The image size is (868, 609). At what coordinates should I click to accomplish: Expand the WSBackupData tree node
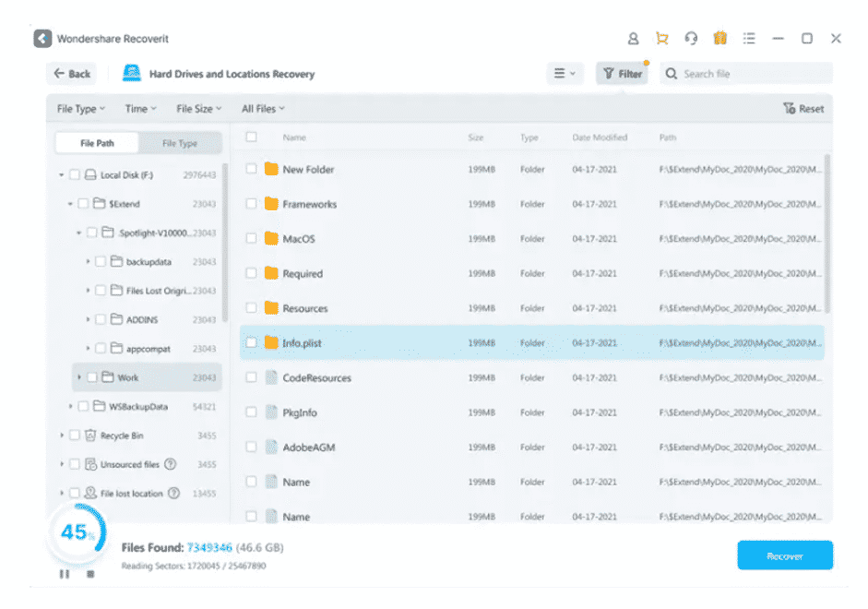point(71,406)
